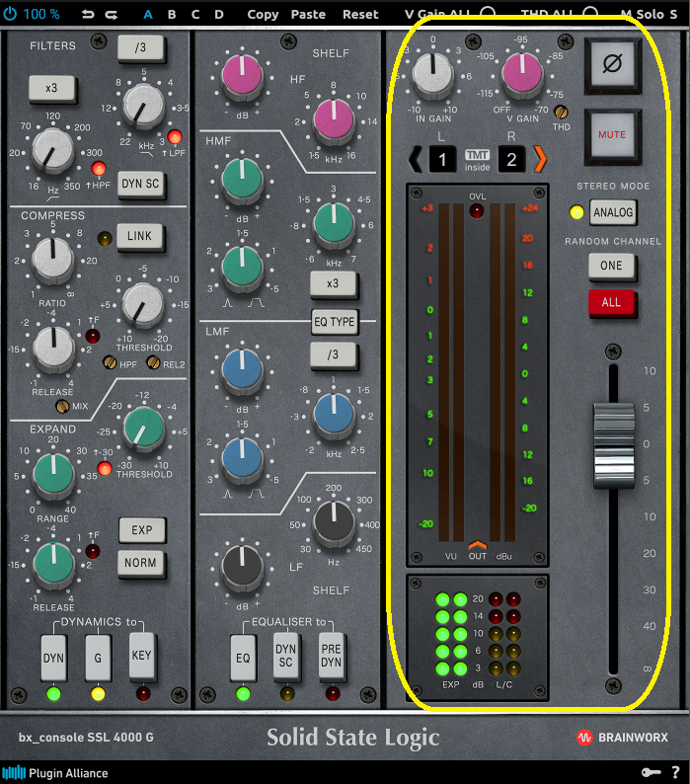Click the REL2 screw control
690x784 pixels.
pos(154,362)
